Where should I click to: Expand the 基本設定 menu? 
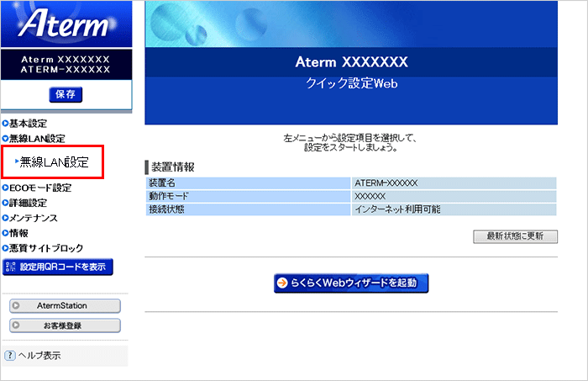28,123
